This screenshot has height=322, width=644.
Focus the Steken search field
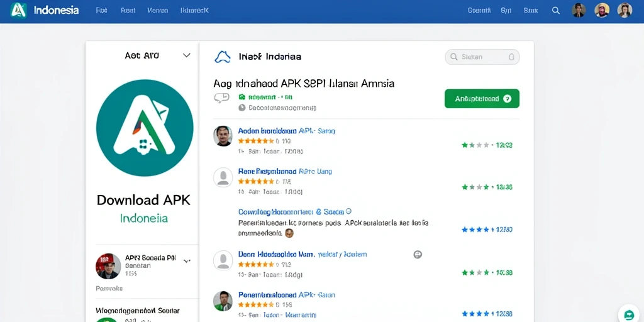(482, 57)
